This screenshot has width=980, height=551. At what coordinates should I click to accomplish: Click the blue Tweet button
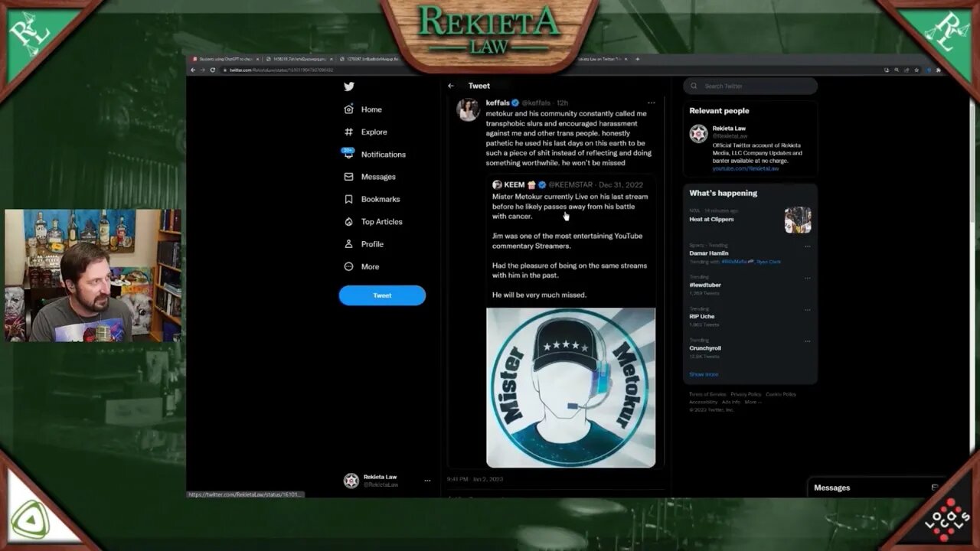point(382,295)
